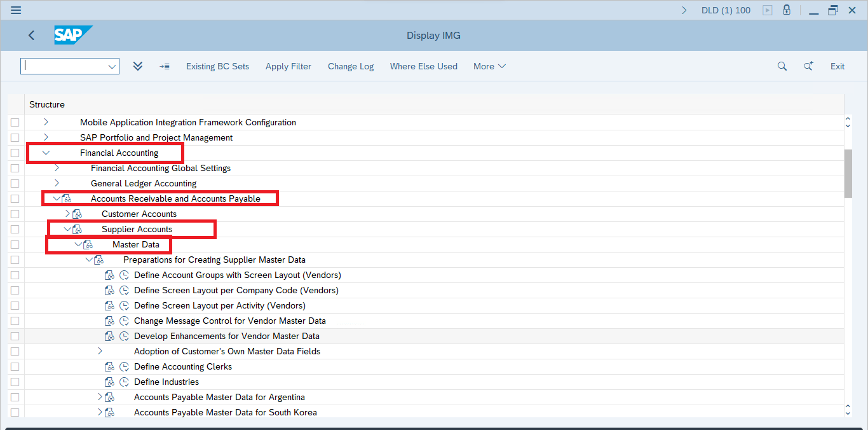Click execute clock icon for Define Industries
The width and height of the screenshot is (868, 430).
point(125,382)
